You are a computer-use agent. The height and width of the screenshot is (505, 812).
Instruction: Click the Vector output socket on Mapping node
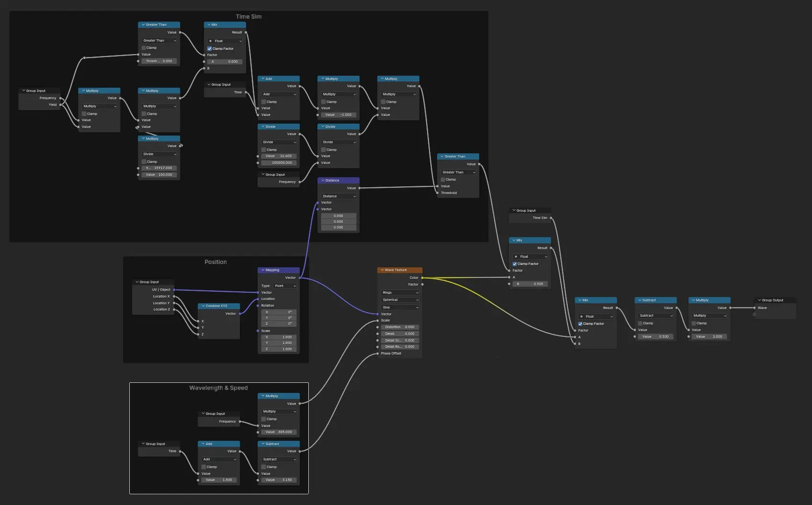pos(300,278)
